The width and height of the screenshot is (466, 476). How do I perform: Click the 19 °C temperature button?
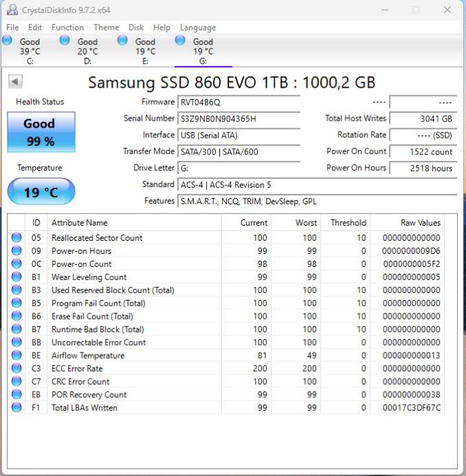pyautogui.click(x=41, y=192)
